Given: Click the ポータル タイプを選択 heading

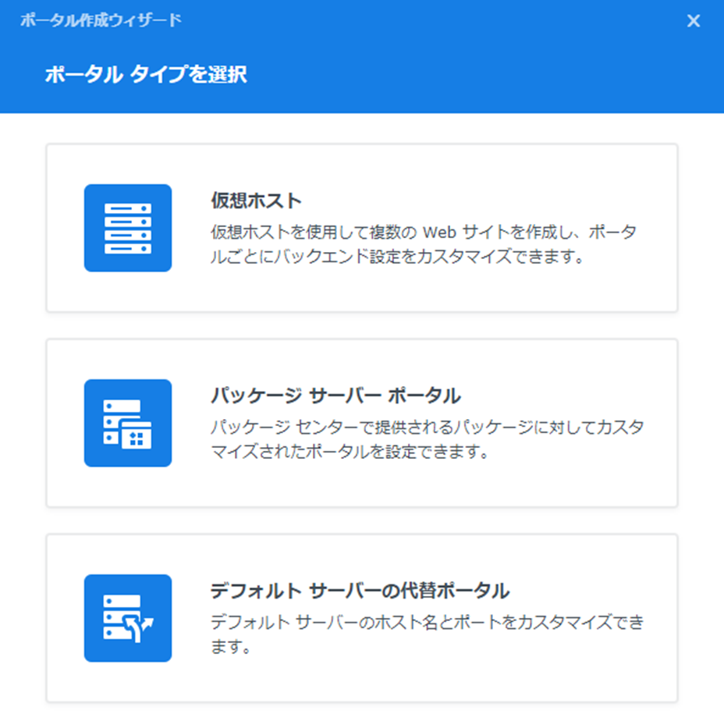Looking at the screenshot, I should (146, 74).
